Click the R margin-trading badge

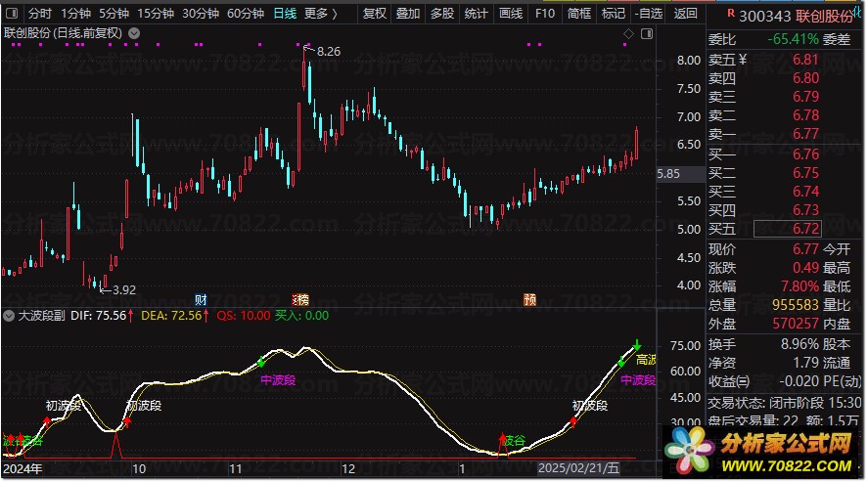tap(731, 13)
